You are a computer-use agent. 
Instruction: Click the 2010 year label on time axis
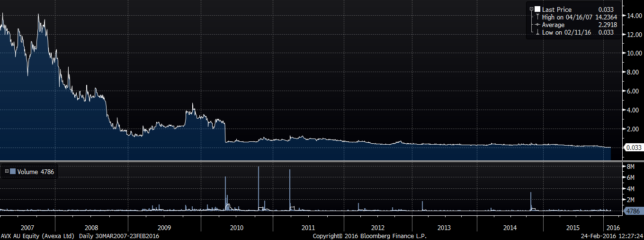(x=236, y=228)
